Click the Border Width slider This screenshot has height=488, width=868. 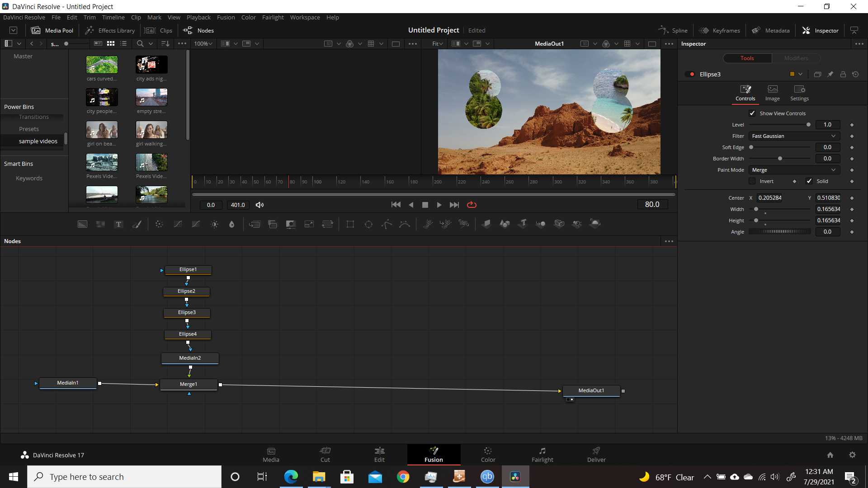(x=780, y=159)
